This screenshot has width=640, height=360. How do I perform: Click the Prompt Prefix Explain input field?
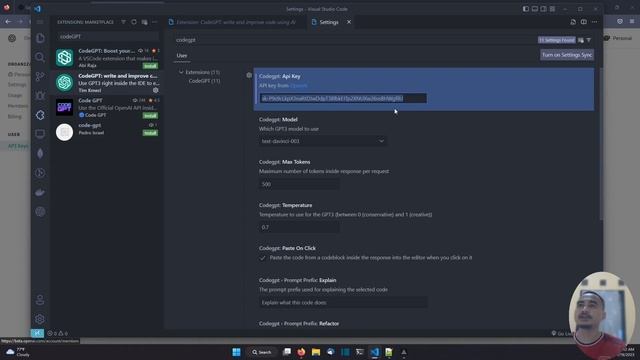pos(343,302)
